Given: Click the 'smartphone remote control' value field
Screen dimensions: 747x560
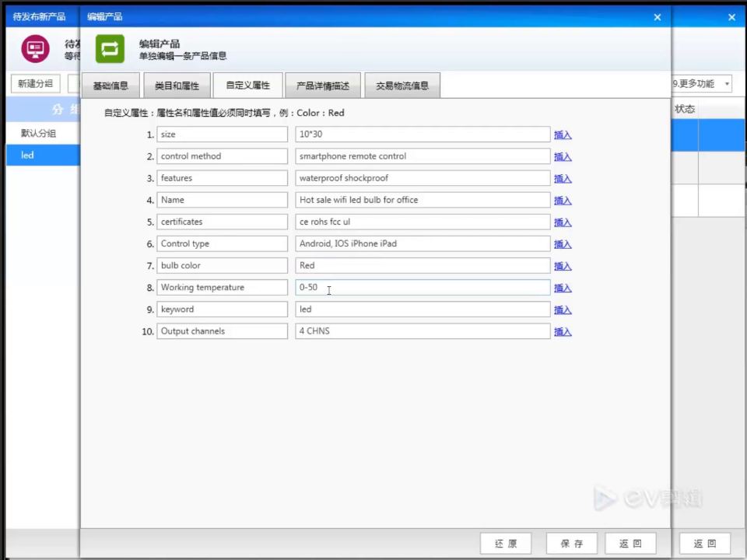Looking at the screenshot, I should [x=423, y=156].
